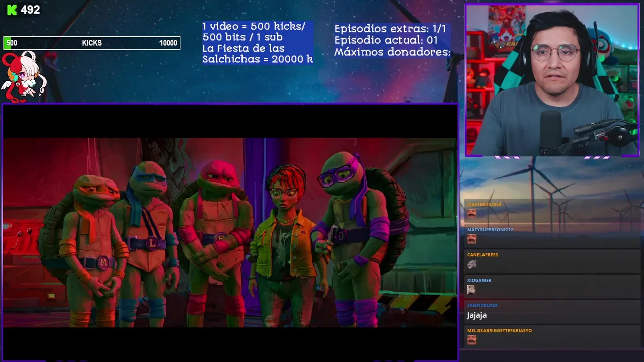
Task: Click the '10000' goal target value
Action: point(168,43)
